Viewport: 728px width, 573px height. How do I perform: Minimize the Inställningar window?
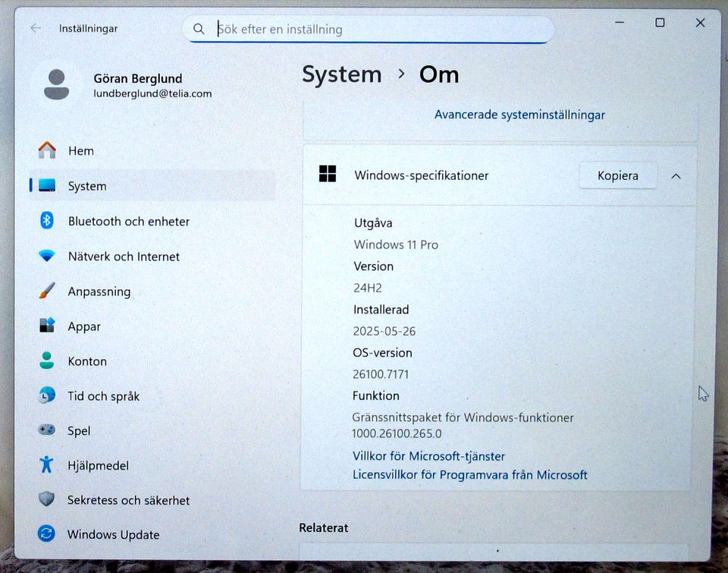[620, 22]
